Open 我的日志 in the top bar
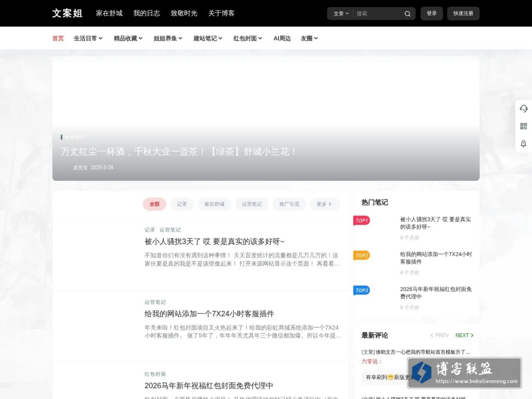Image resolution: width=532 pixels, height=399 pixels. (x=147, y=13)
